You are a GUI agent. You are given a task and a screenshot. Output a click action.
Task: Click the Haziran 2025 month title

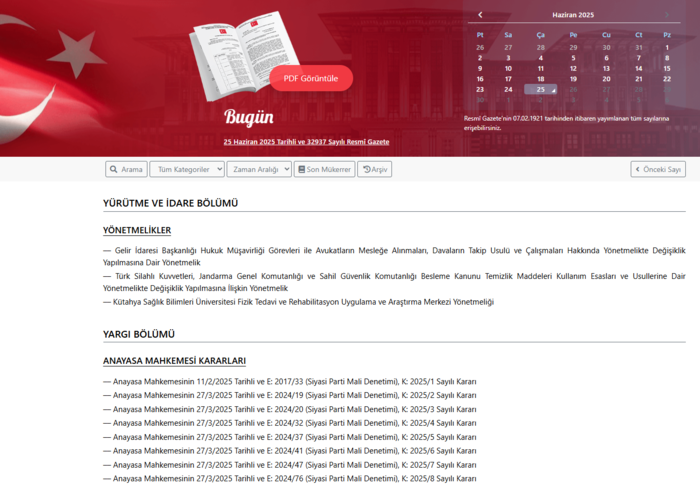(x=573, y=15)
